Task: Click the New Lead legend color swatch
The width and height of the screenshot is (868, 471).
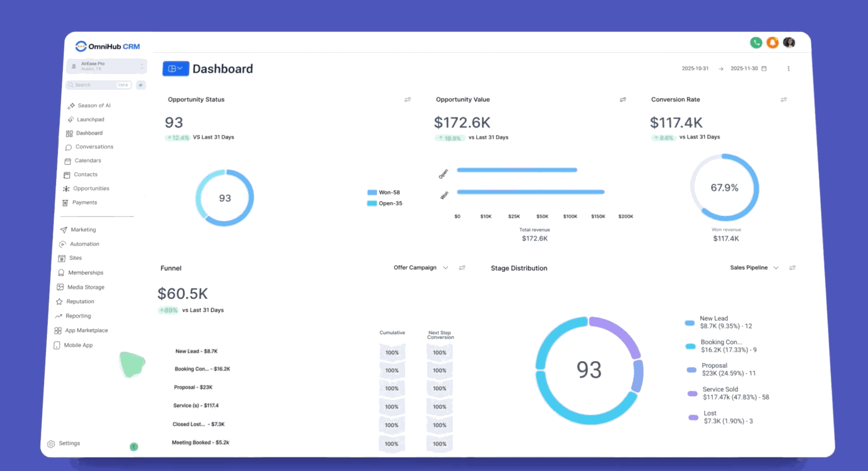Action: (x=690, y=323)
